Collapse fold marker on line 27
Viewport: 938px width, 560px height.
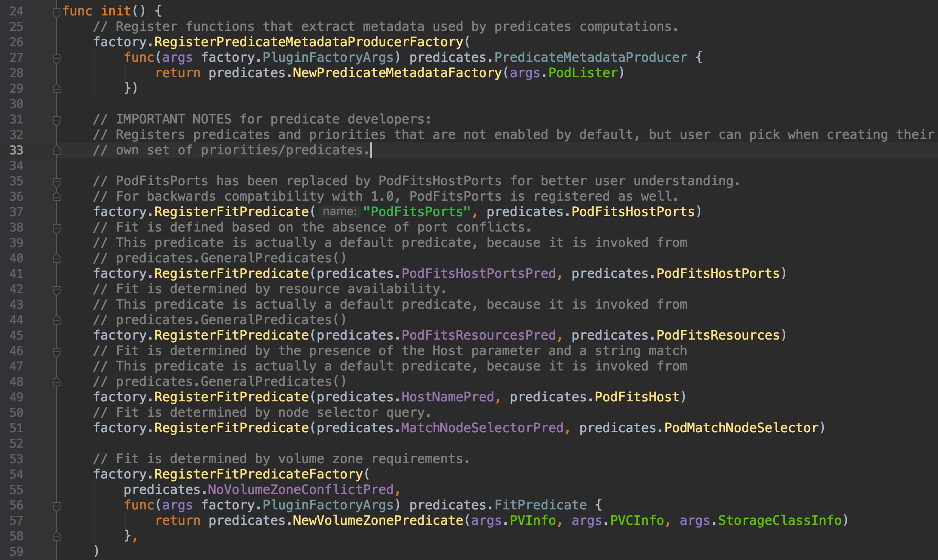point(56,58)
